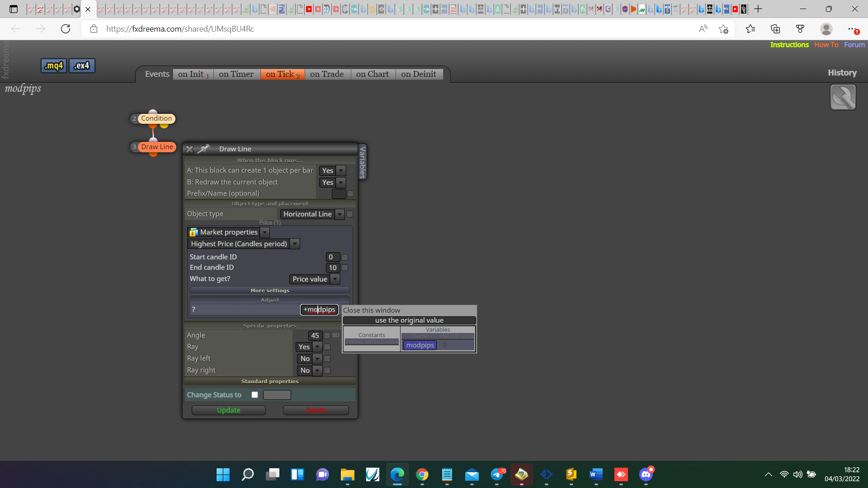This screenshot has width=868, height=488.
Task: Click the Change Status color box
Action: 277,395
